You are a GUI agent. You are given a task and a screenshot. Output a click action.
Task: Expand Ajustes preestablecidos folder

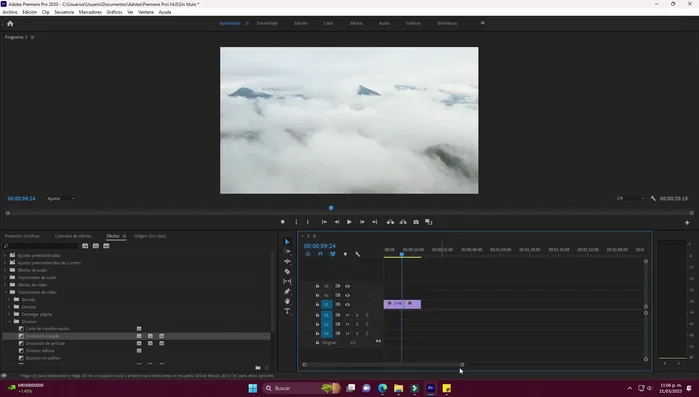coord(5,255)
